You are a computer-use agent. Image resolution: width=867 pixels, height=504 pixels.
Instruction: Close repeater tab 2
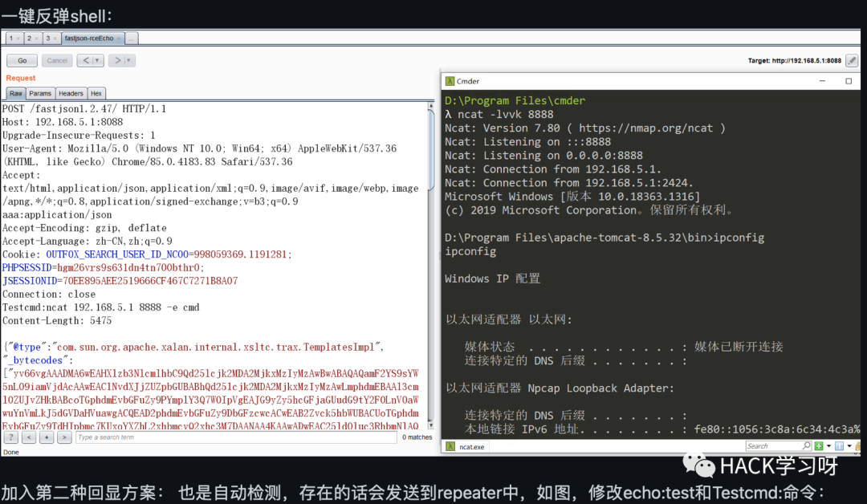(36, 39)
